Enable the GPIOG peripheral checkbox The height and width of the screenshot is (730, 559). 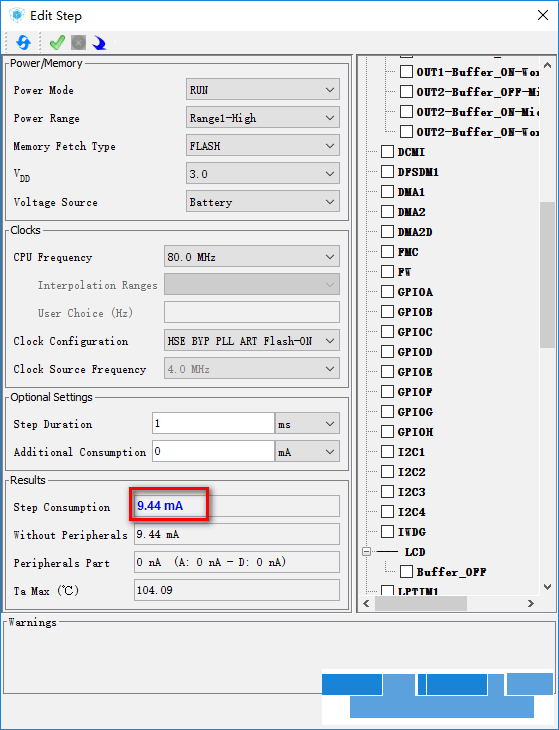tap(387, 412)
